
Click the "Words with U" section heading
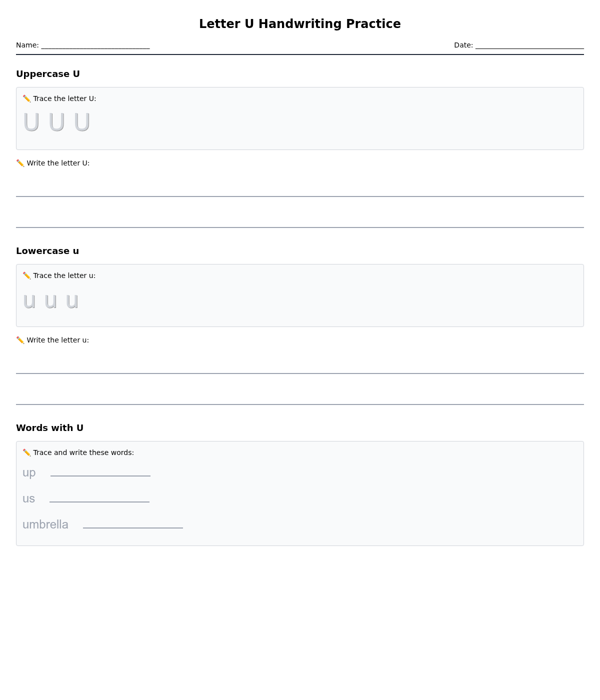tap(49, 428)
